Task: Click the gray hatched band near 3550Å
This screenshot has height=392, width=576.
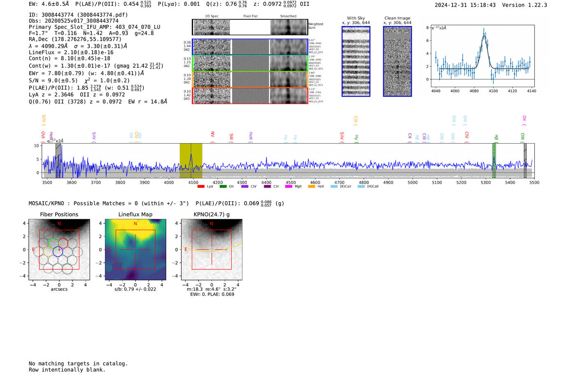Action: [x=58, y=161]
